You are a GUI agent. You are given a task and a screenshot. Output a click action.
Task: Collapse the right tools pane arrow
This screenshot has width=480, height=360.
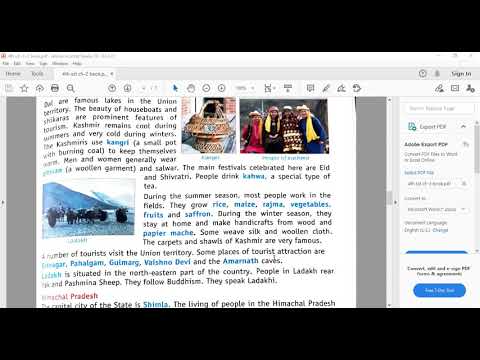[x=396, y=202]
